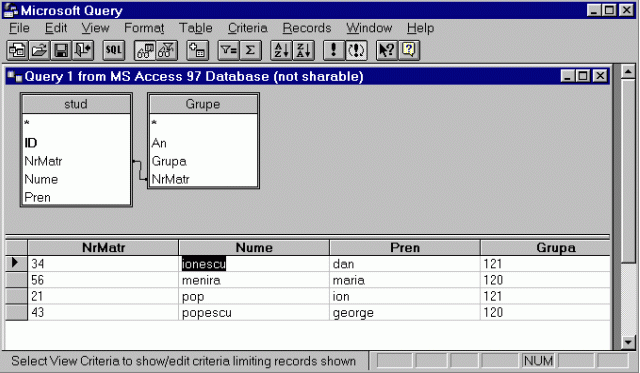Click the cell containing ionescu
The height and width of the screenshot is (373, 640).
(x=254, y=264)
